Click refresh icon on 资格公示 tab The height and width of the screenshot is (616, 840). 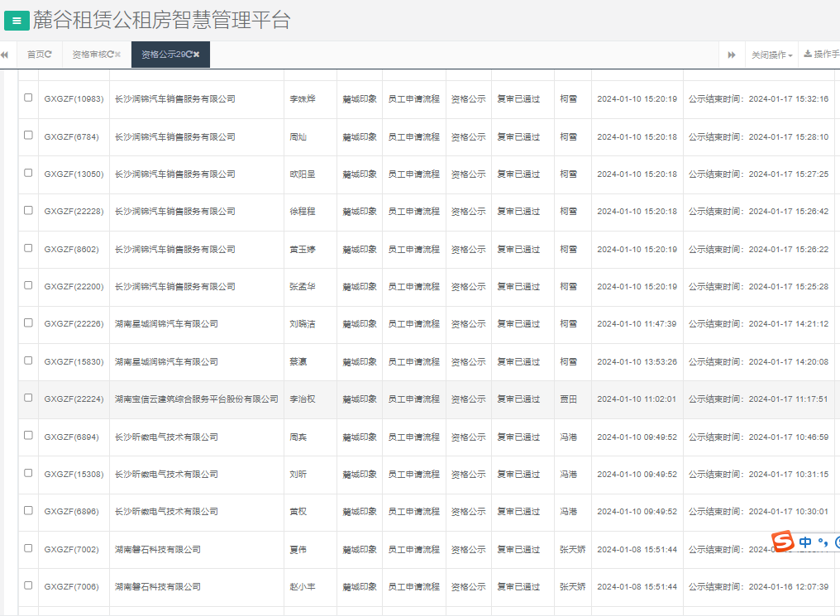click(189, 55)
